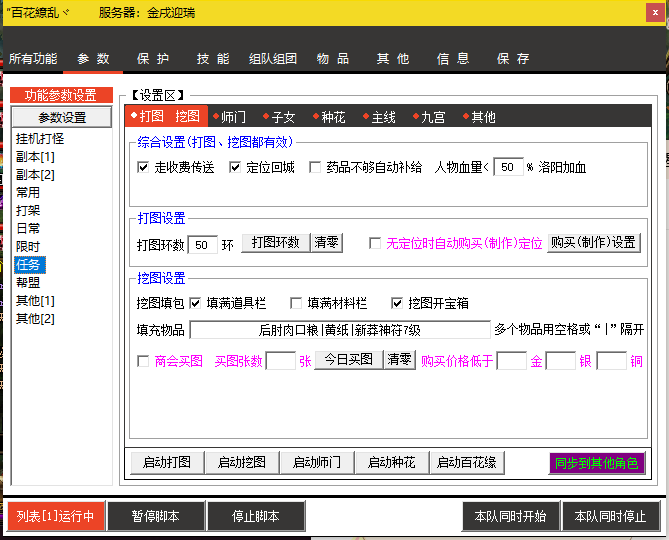Toggle the 填满道具栏 checkbox

[x=195, y=303]
